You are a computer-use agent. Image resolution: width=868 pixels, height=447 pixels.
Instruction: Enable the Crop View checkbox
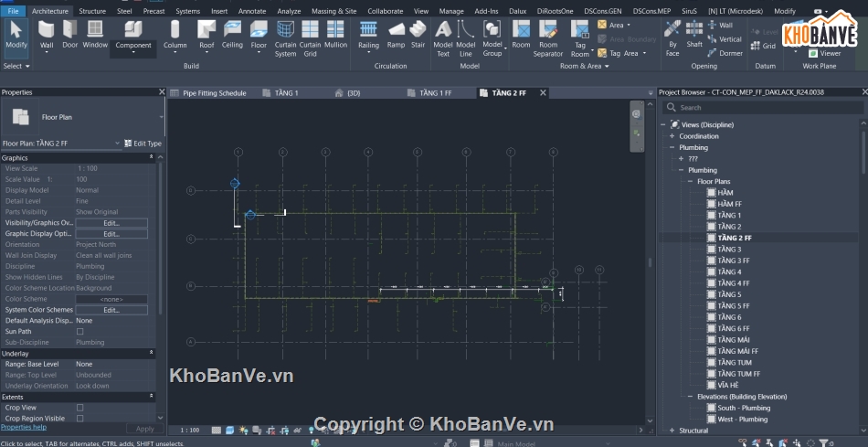tap(79, 408)
